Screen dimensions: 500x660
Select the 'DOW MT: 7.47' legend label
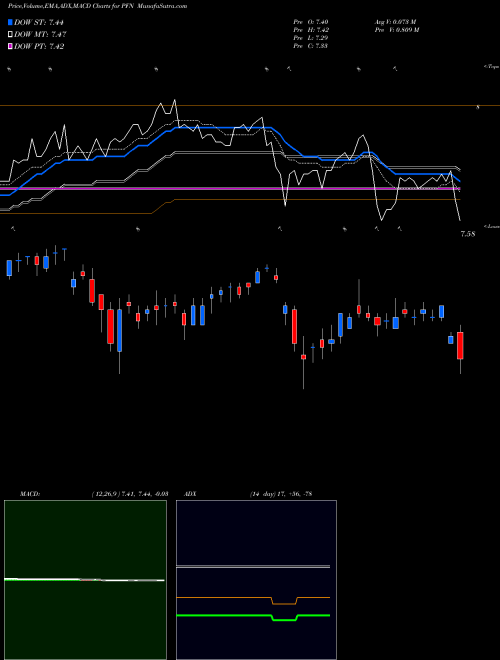coord(40,35)
